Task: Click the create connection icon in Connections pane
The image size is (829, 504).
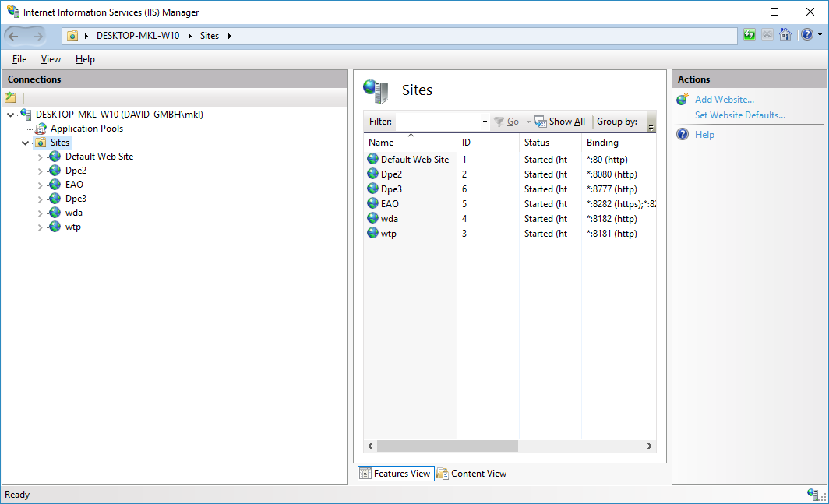Action: [x=11, y=97]
